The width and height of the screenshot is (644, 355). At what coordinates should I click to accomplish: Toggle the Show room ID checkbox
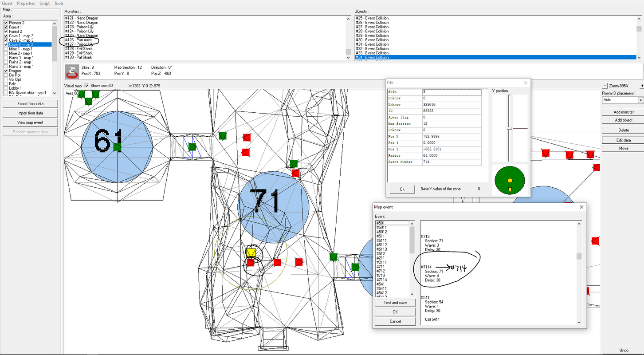[x=87, y=86]
